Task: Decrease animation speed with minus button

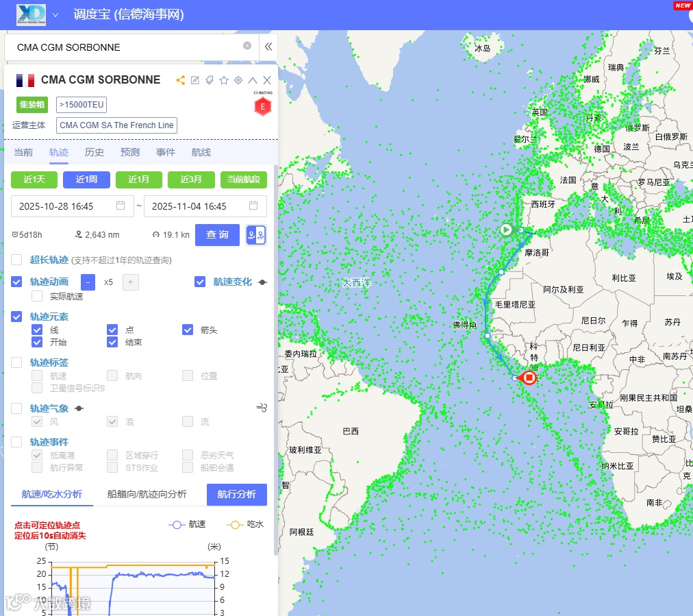Action: [88, 282]
